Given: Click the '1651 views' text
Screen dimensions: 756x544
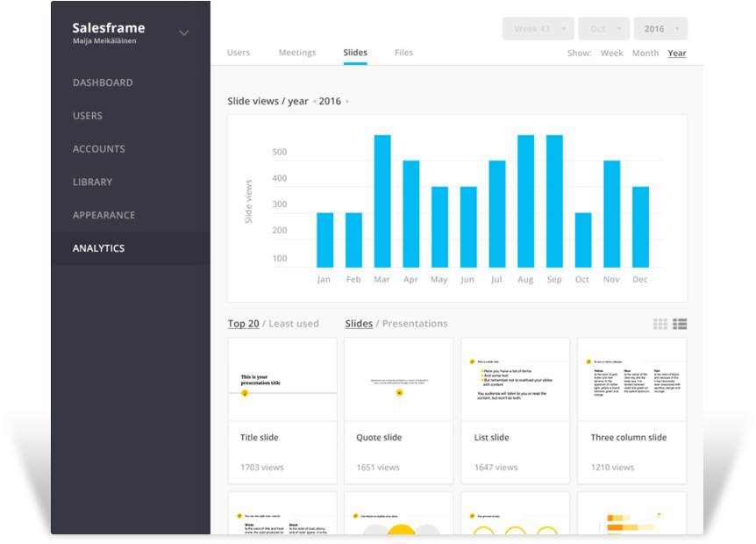Looking at the screenshot, I should click(378, 468).
